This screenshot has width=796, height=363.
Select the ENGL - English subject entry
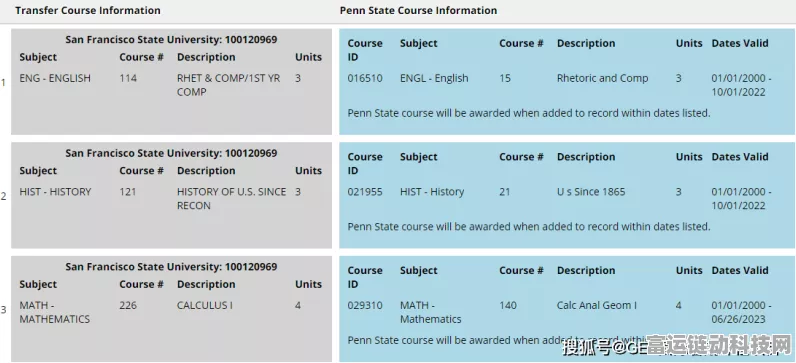point(434,78)
